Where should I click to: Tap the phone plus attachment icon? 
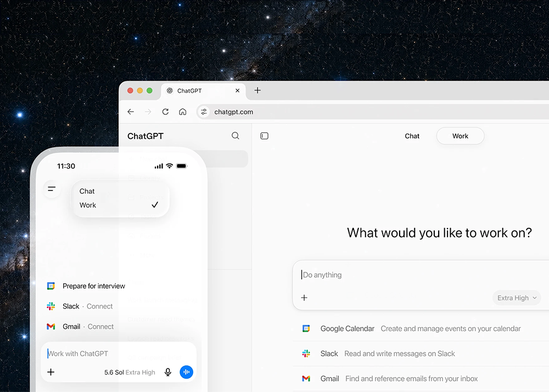coord(51,372)
